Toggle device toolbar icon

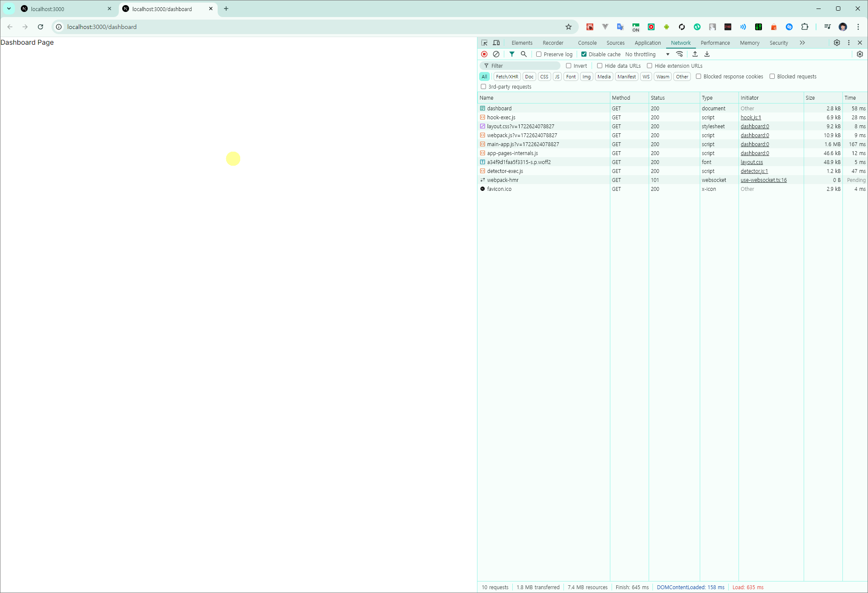tap(497, 43)
